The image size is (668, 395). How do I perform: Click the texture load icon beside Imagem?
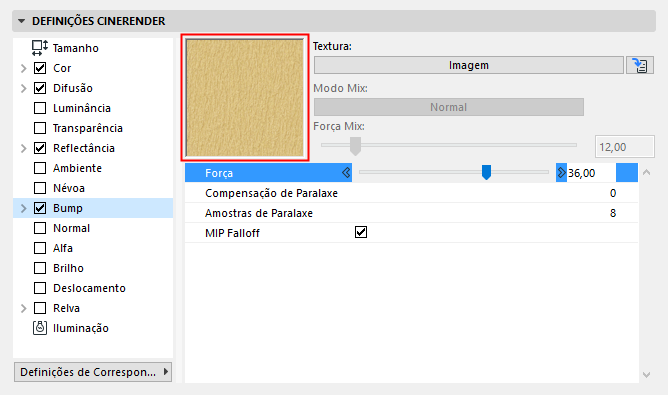coord(639,65)
